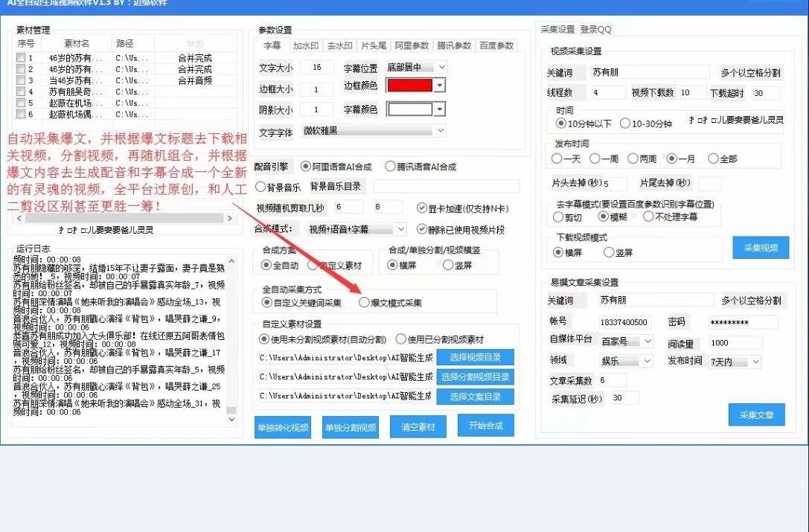Viewport: 809px width, 532px height.
Task: Click the 开始合成 button
Action: pos(485,426)
